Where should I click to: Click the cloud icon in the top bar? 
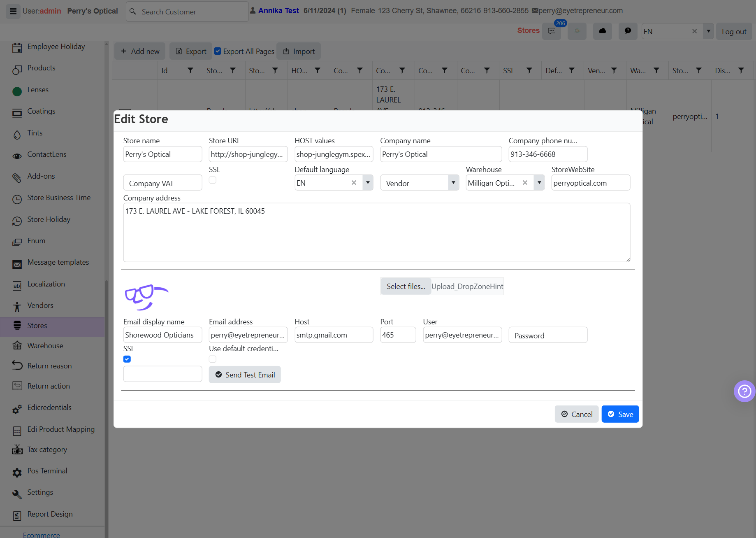coord(602,31)
